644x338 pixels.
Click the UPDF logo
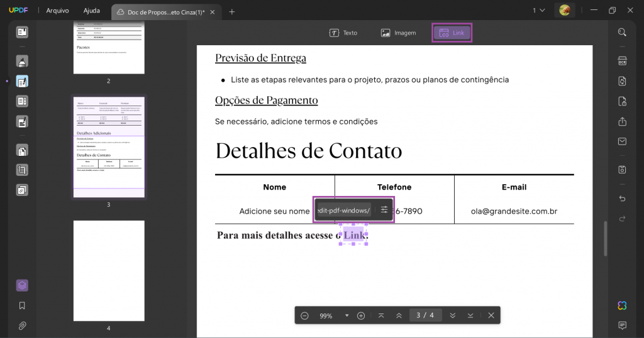point(18,11)
